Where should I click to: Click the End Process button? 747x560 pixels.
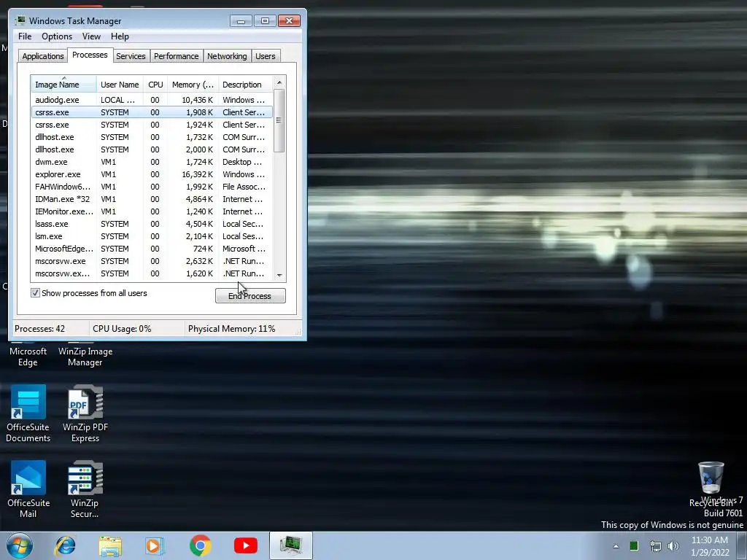tap(250, 296)
